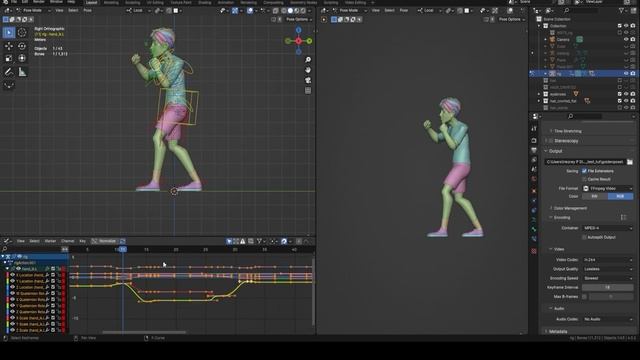Select the Breakdowner pose tool
The width and height of the screenshot is (640, 360).
(9, 85)
